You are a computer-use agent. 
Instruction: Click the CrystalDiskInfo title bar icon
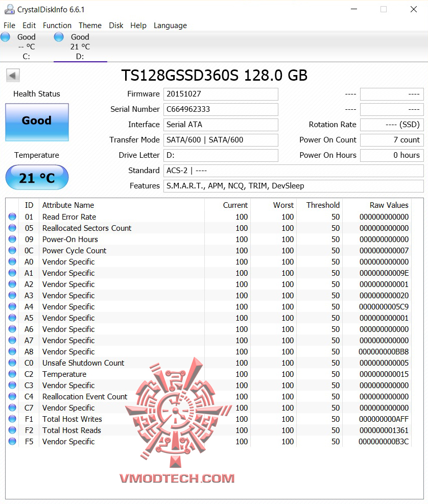pos(9,9)
